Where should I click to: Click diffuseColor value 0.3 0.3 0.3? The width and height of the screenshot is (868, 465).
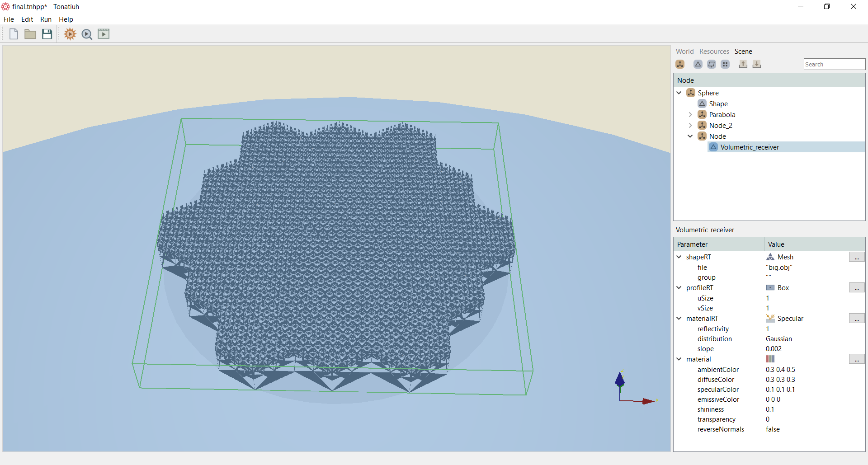tap(780, 380)
